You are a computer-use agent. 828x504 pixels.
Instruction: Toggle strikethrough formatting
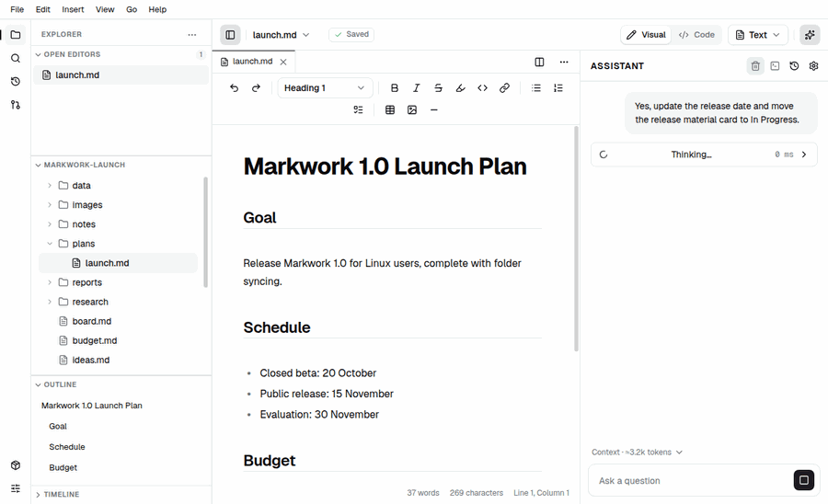click(438, 88)
